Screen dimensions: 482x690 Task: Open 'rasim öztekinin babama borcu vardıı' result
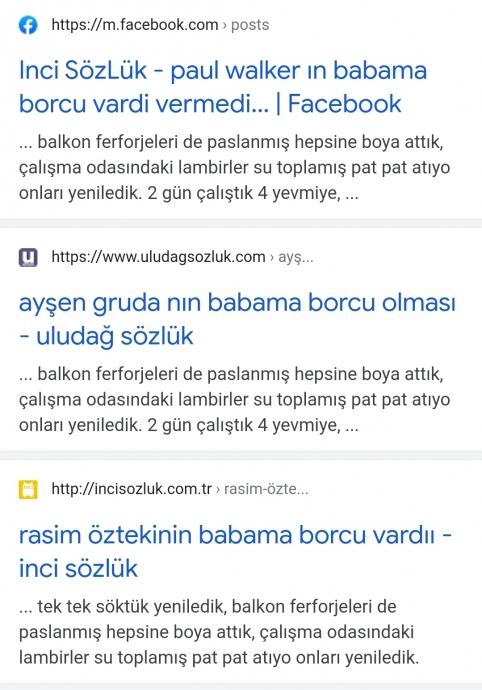235,552
